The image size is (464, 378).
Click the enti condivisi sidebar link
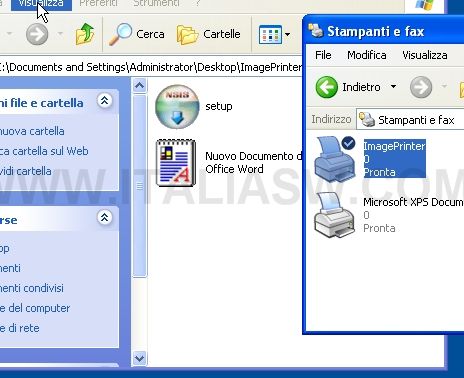[x=32, y=288]
